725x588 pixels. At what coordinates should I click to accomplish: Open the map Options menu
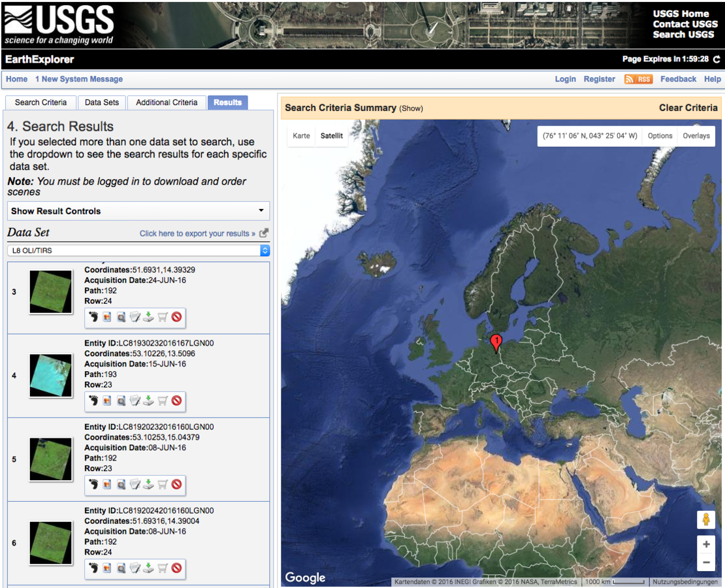pyautogui.click(x=660, y=135)
